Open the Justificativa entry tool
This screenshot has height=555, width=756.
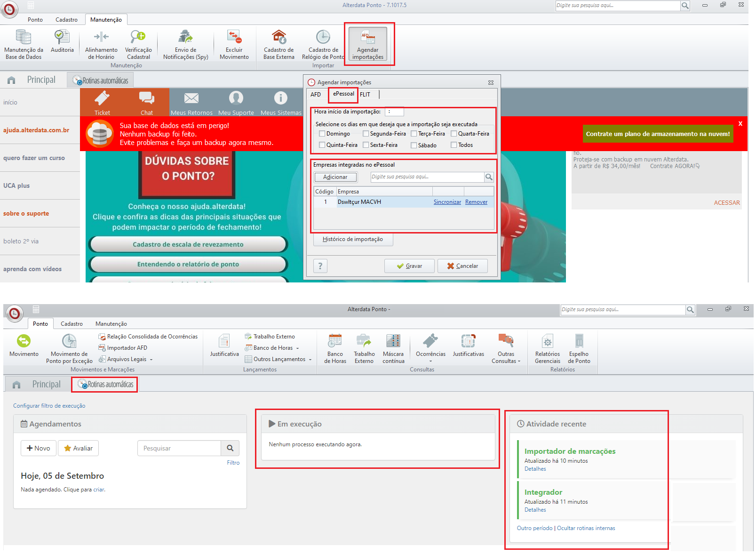[x=224, y=346]
